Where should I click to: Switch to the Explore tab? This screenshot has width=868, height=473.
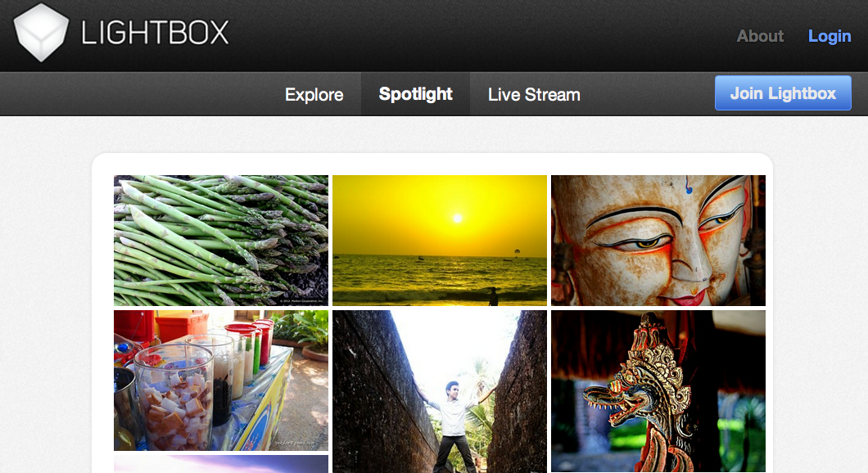click(x=314, y=95)
